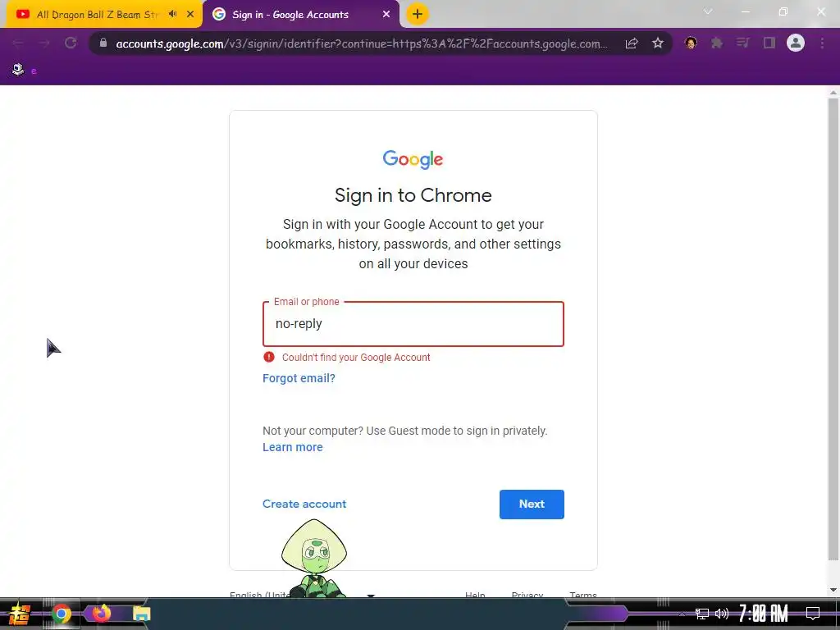Click the blue Next button
The width and height of the screenshot is (840, 630).
coord(532,504)
